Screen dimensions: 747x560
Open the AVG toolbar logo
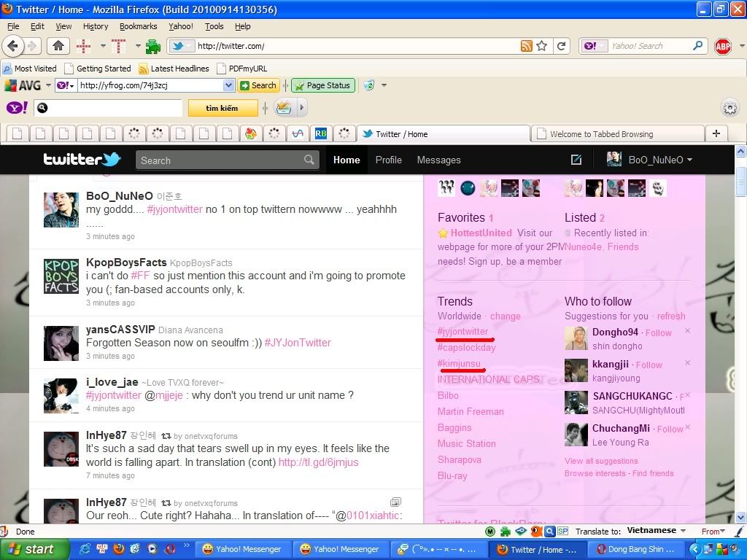[x=23, y=85]
